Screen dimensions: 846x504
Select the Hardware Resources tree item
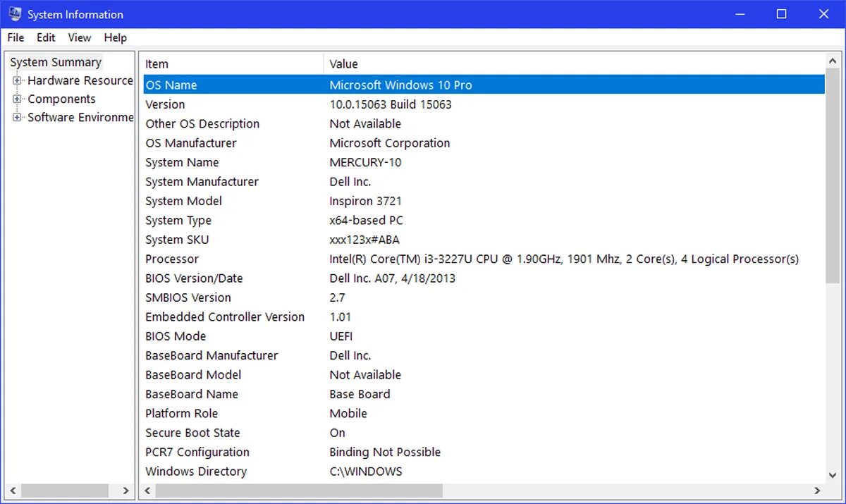point(80,80)
